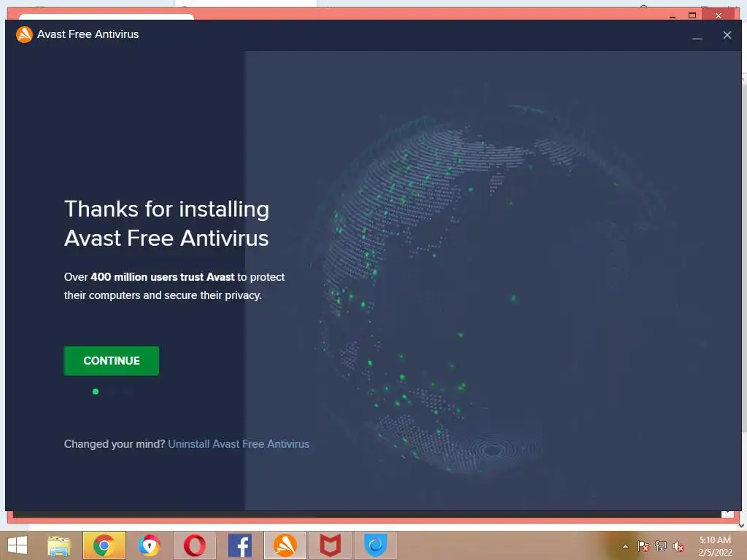
Task: Open Opera browser from the taskbar
Action: click(x=194, y=545)
